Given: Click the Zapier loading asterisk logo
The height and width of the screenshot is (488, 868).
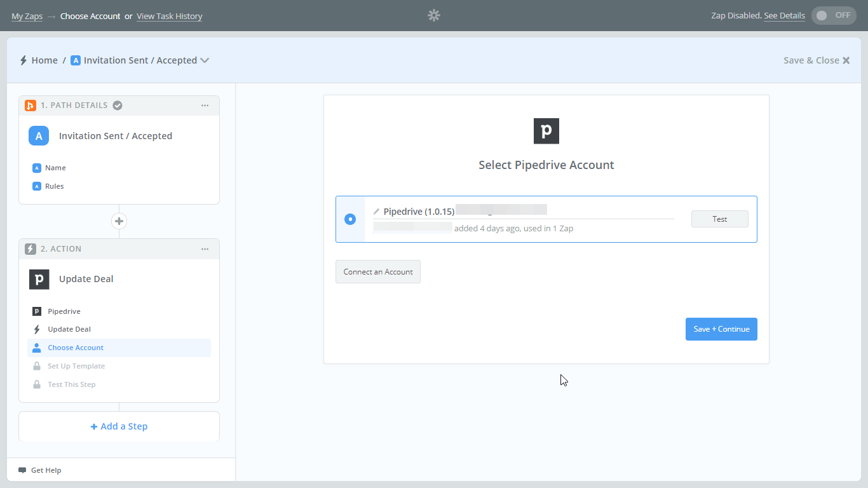Looking at the screenshot, I should (x=434, y=15).
